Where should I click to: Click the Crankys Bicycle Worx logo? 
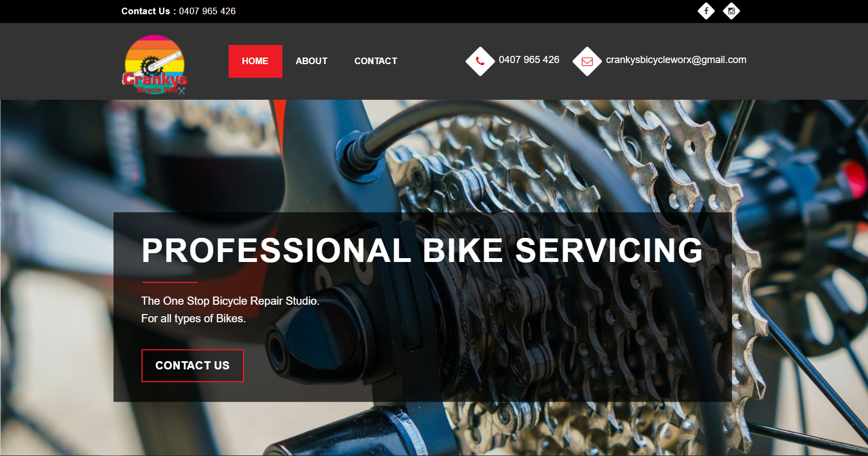coord(155,65)
